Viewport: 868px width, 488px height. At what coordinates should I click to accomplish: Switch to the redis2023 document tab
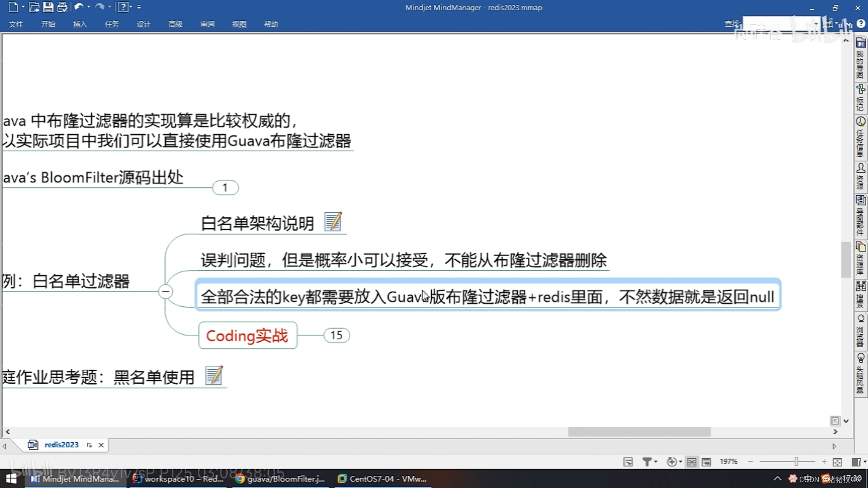pos(61,445)
